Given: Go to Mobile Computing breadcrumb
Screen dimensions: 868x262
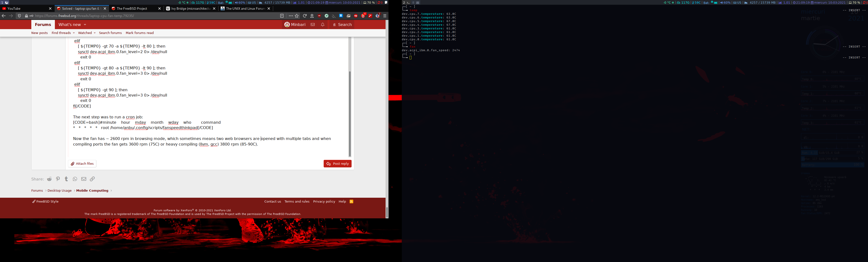Looking at the screenshot, I should point(92,191).
